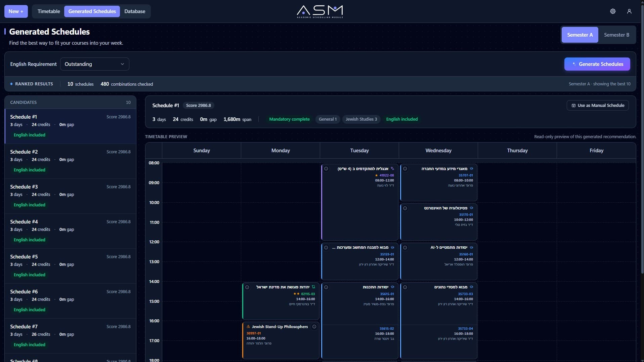
Task: Click Generate Schedules button
Action: [x=597, y=64]
